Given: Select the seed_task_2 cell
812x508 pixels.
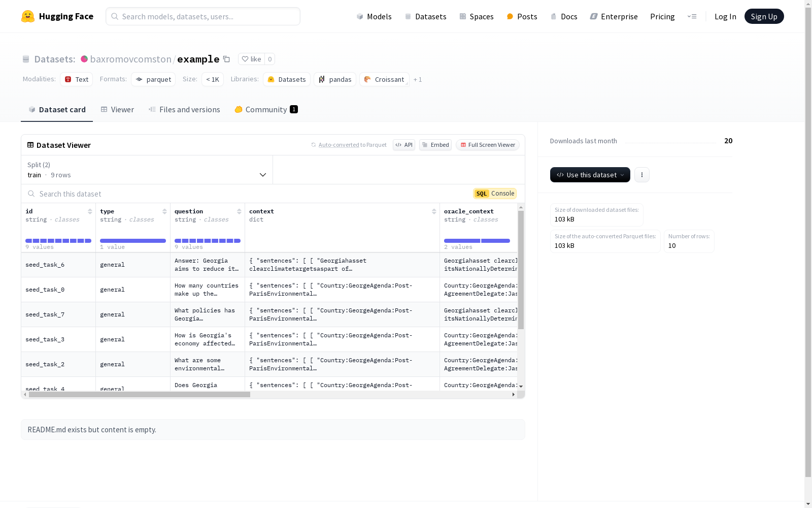Looking at the screenshot, I should tap(58, 364).
